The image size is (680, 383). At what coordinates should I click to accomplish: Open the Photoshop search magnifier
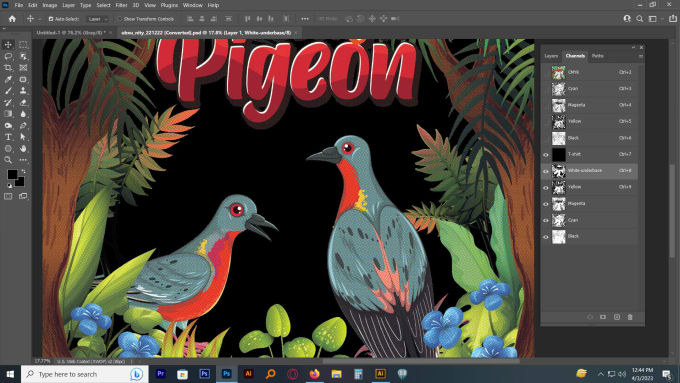pyautogui.click(x=640, y=19)
